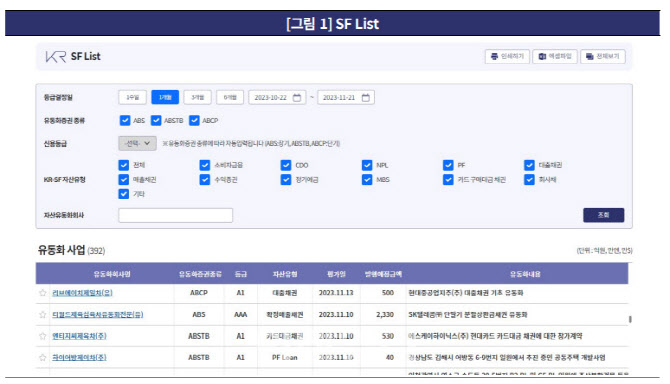Click the 유동화회사명 column header
The image size is (670, 384).
112,274
